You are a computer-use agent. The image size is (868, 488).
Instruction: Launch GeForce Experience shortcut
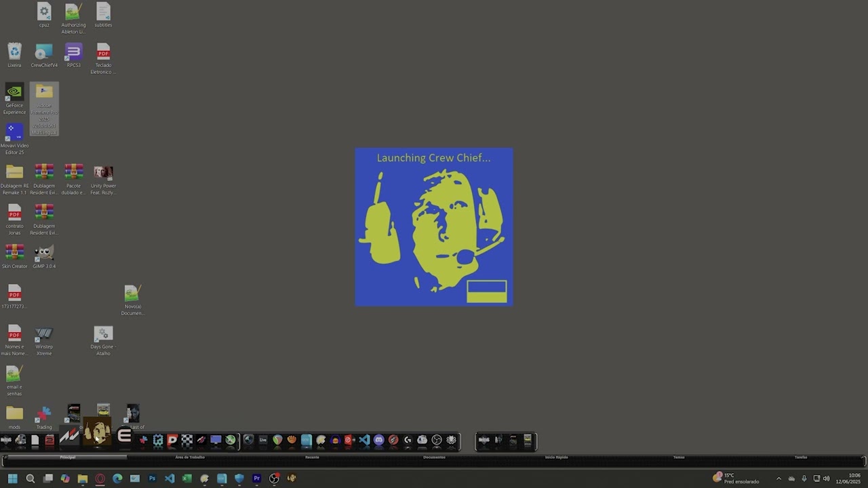coord(14,99)
